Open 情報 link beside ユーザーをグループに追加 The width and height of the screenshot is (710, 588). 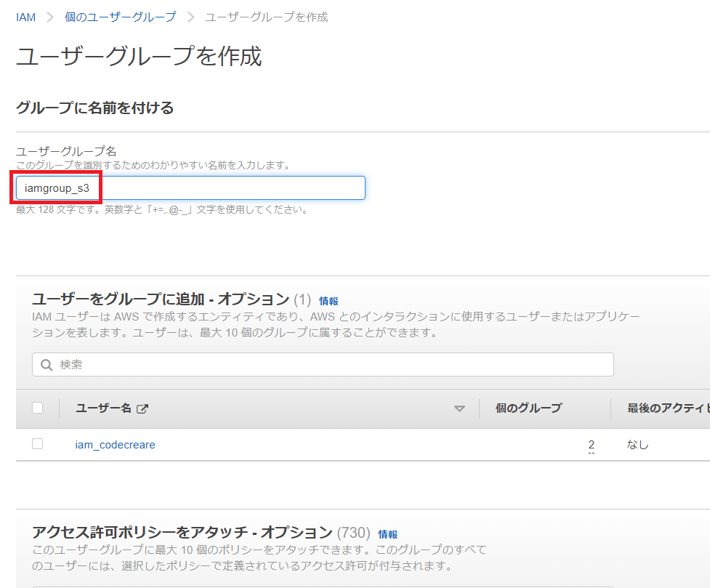[x=328, y=301]
